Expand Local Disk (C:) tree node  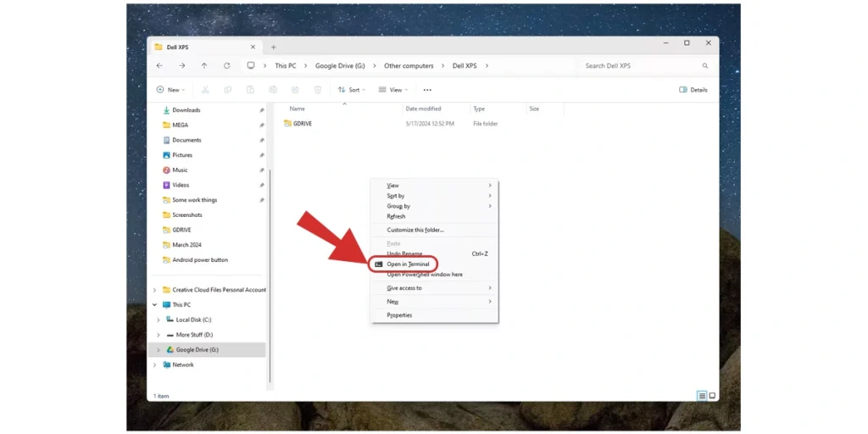(x=159, y=320)
